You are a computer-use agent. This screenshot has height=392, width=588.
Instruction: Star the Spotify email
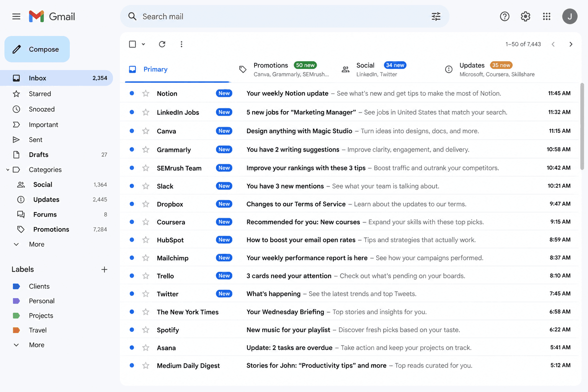[146, 330]
